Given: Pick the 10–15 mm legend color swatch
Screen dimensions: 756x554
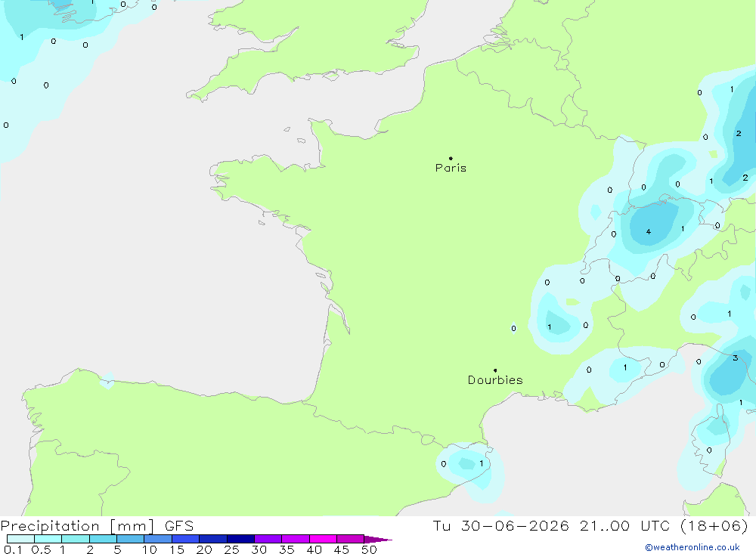Looking at the screenshot, I should 158,539.
